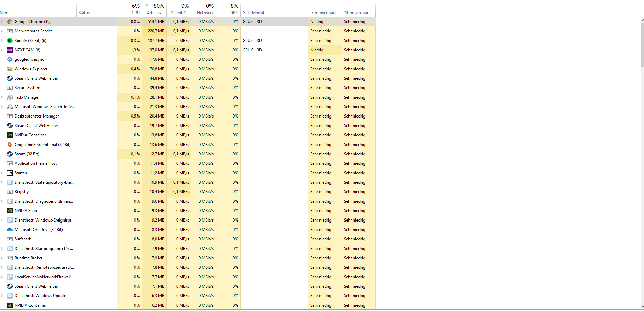Select the Microsoft OneDrive (32 Bit) row
This screenshot has width=644, height=311.
pyautogui.click(x=188, y=230)
